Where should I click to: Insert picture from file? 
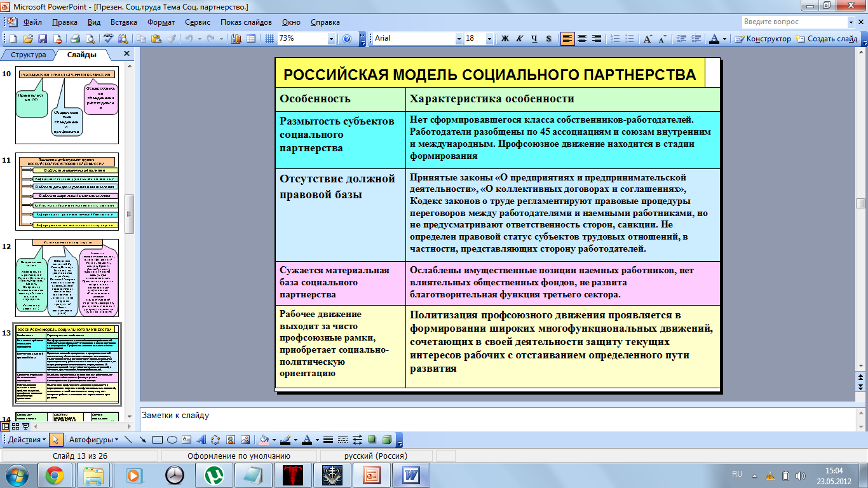tap(245, 440)
